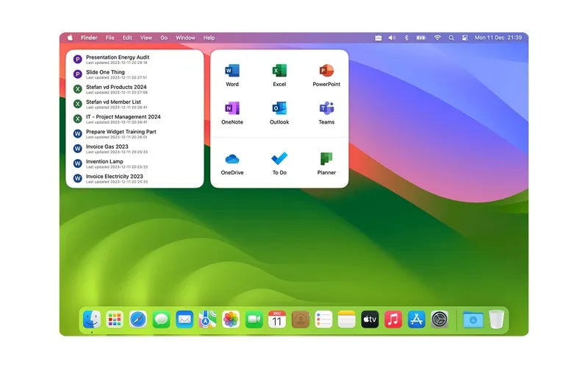Viewport: 588px width, 368px height.
Task: Open Stefan vd Products 2024 workbook
Action: point(135,89)
